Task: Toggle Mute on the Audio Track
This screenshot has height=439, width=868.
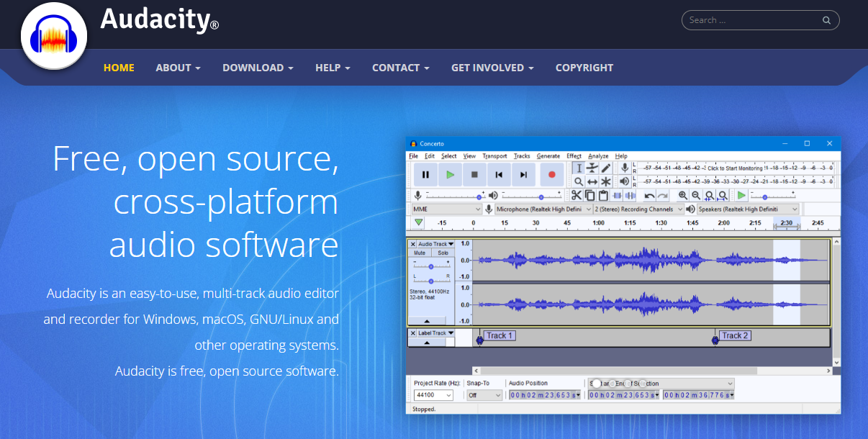Action: 420,253
